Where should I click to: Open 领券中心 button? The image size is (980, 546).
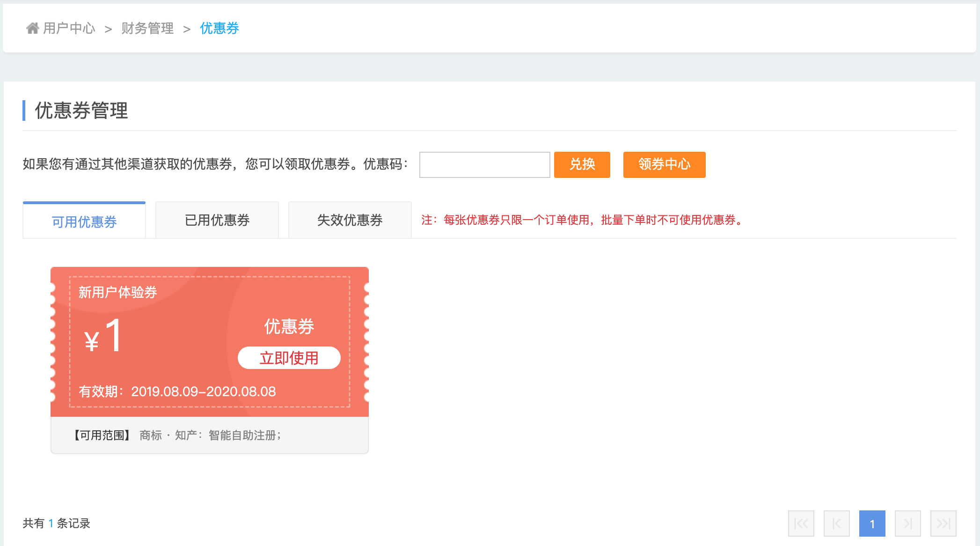coord(664,164)
